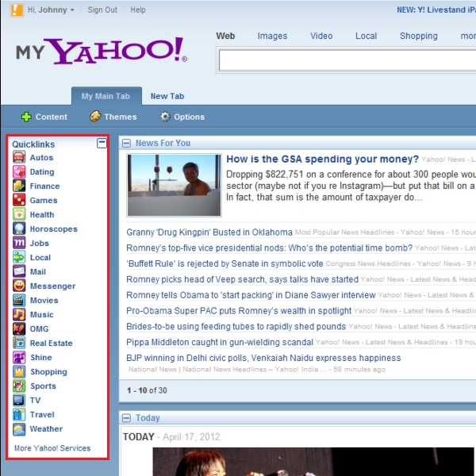This screenshot has width=476, height=476.
Task: Switch to My Main Tab
Action: point(106,96)
